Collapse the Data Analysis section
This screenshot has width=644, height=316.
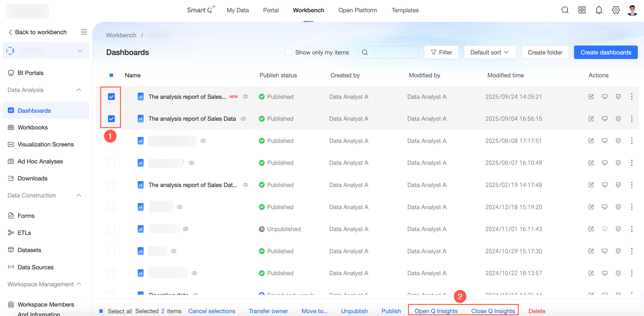(79, 90)
